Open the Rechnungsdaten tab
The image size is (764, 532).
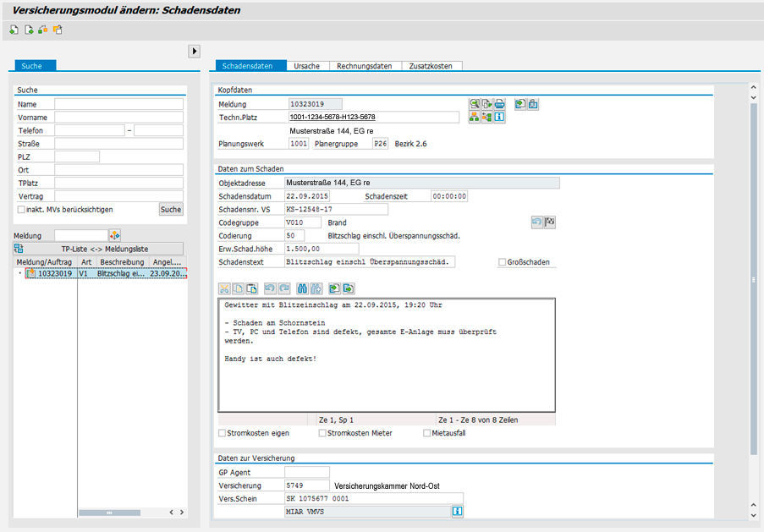[x=364, y=66]
